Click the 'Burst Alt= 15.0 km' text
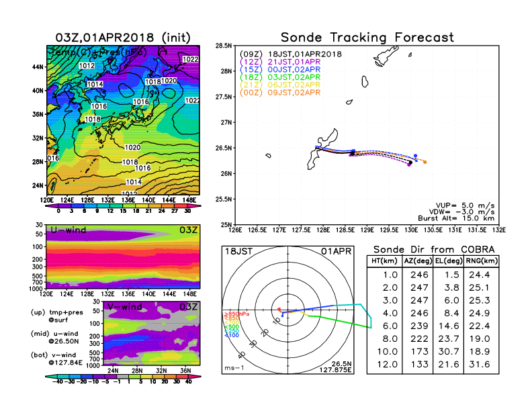 [x=456, y=218]
